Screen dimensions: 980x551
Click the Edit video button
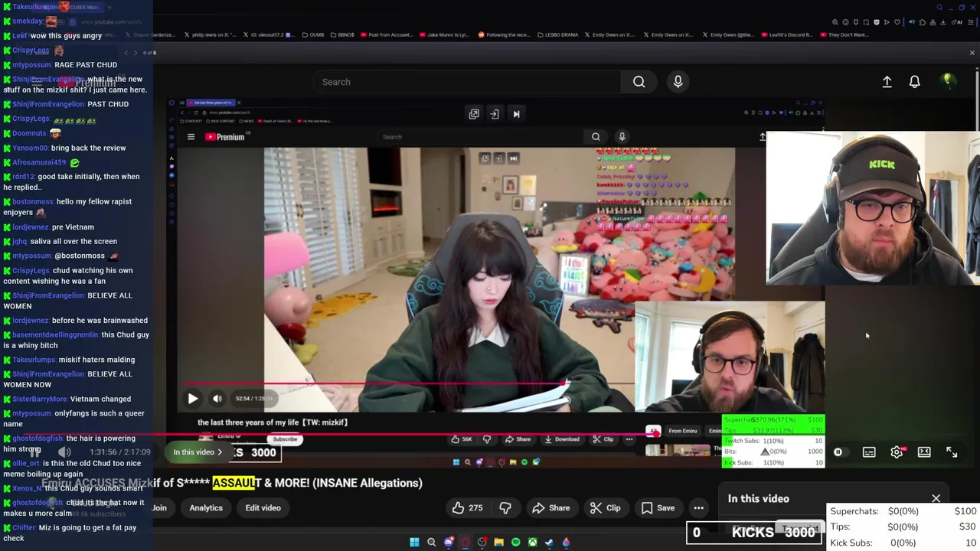tap(263, 507)
